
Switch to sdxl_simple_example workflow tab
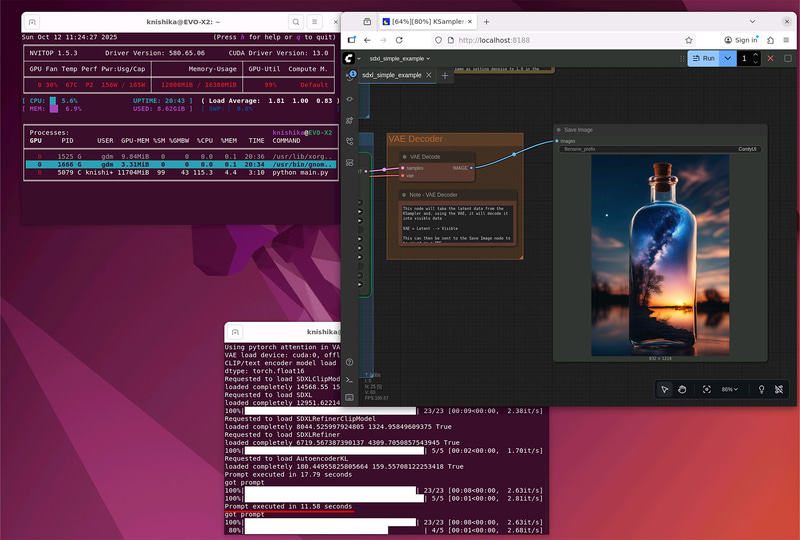(x=391, y=75)
